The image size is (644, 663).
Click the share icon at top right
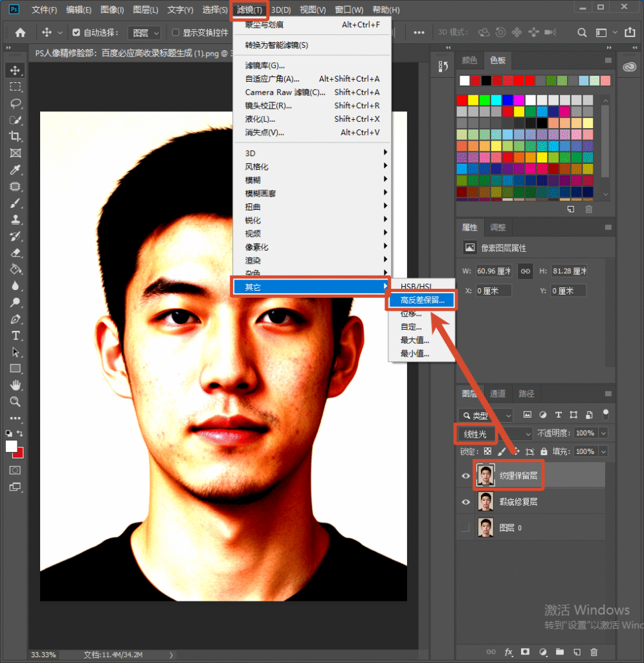[630, 32]
